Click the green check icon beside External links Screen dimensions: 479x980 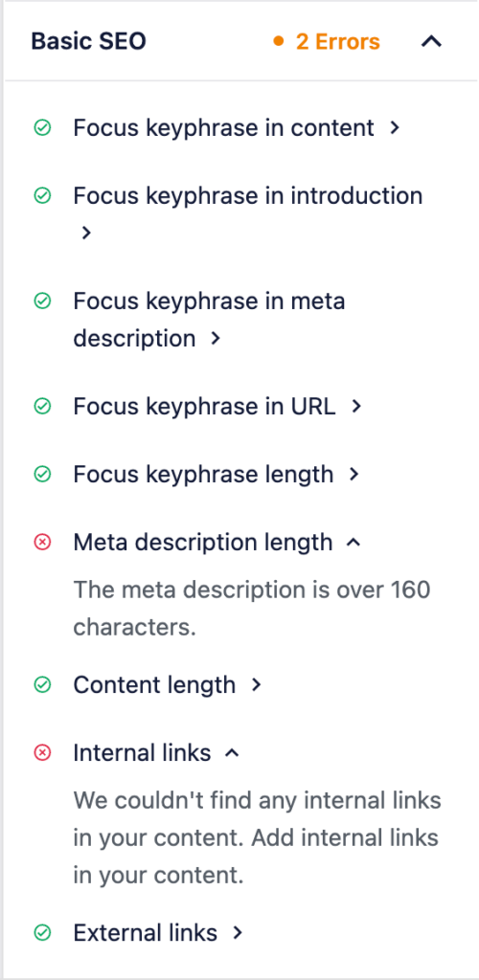[42, 934]
